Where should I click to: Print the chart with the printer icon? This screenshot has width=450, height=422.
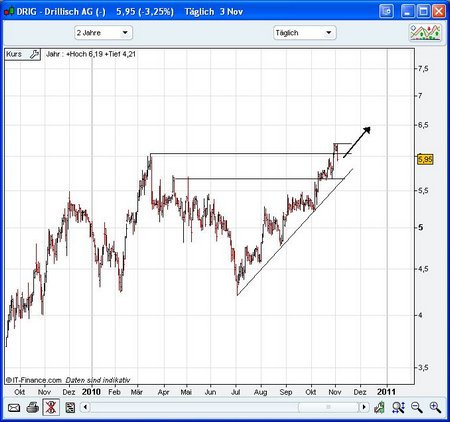tap(33, 407)
